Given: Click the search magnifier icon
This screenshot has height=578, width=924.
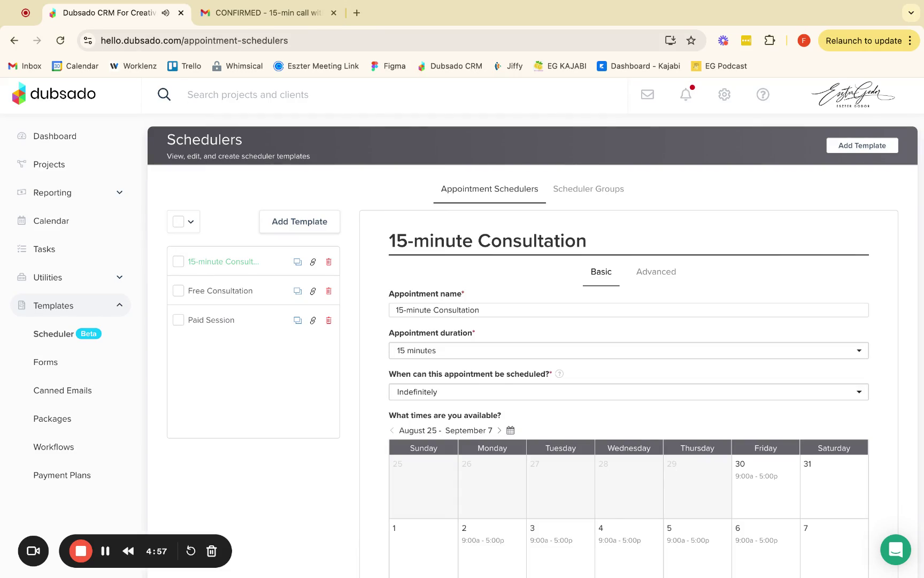Looking at the screenshot, I should coord(164,95).
